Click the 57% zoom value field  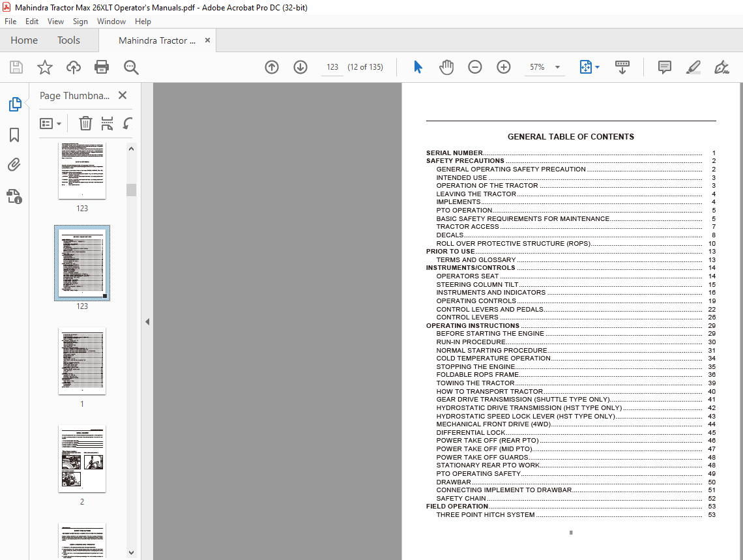[x=537, y=67]
